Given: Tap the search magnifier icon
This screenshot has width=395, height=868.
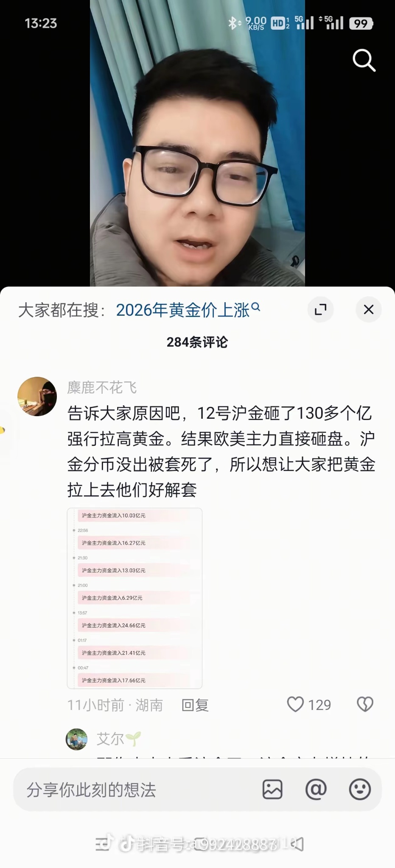Looking at the screenshot, I should pyautogui.click(x=364, y=60).
